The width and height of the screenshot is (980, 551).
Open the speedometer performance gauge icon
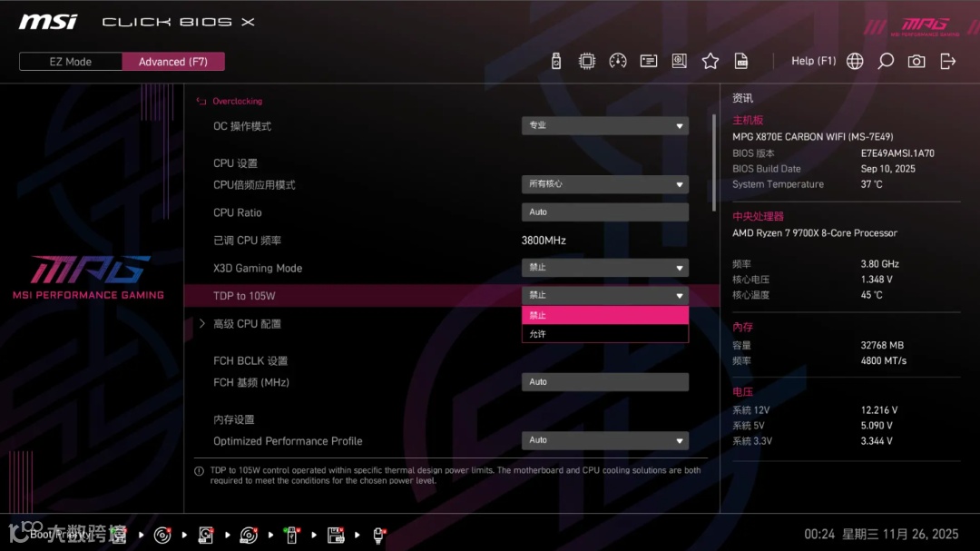pos(618,62)
